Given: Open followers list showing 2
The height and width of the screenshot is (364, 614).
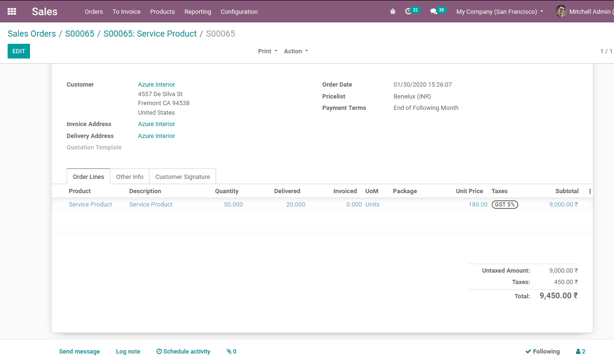Looking at the screenshot, I should tap(581, 352).
